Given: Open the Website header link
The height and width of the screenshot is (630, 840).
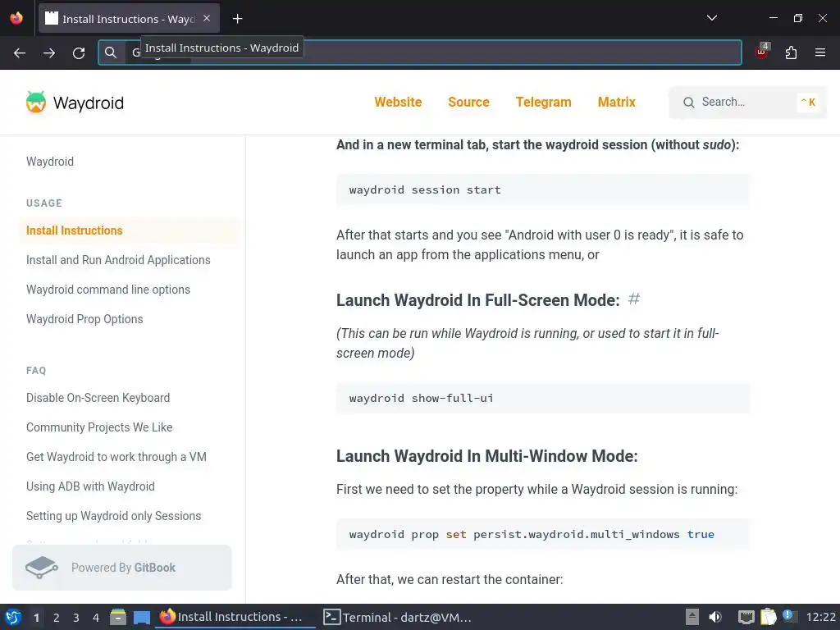Looking at the screenshot, I should point(398,102).
